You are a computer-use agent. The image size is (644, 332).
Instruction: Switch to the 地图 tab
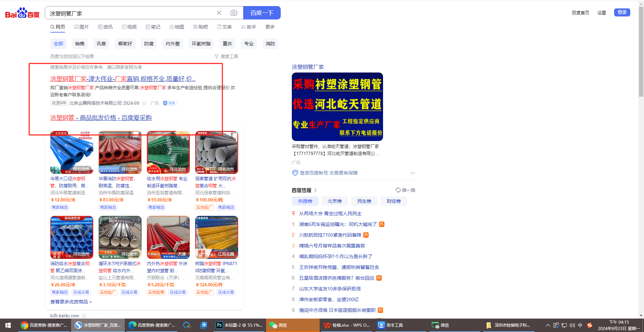tap(177, 27)
